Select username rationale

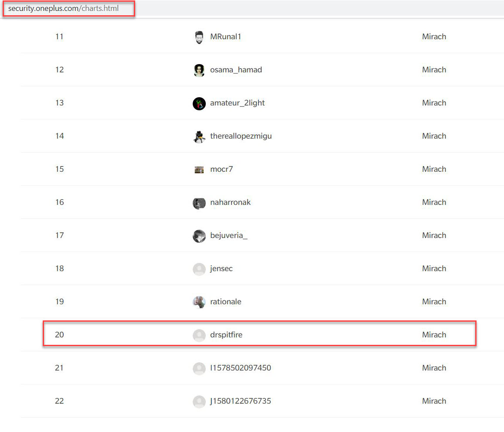(226, 302)
